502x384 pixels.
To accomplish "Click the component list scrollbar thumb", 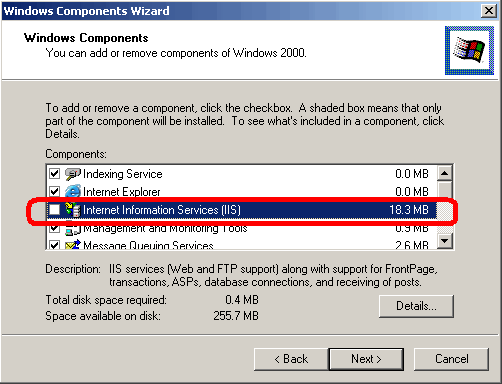I will 444,189.
